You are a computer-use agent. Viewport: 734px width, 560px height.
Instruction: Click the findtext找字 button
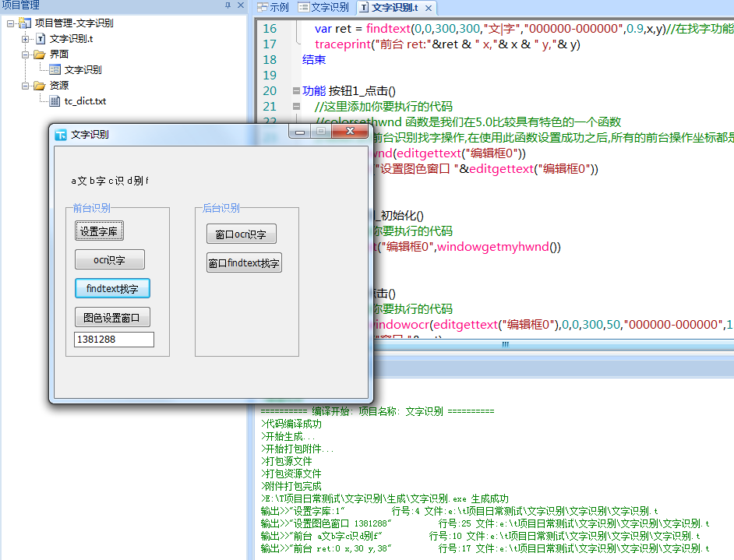point(112,288)
